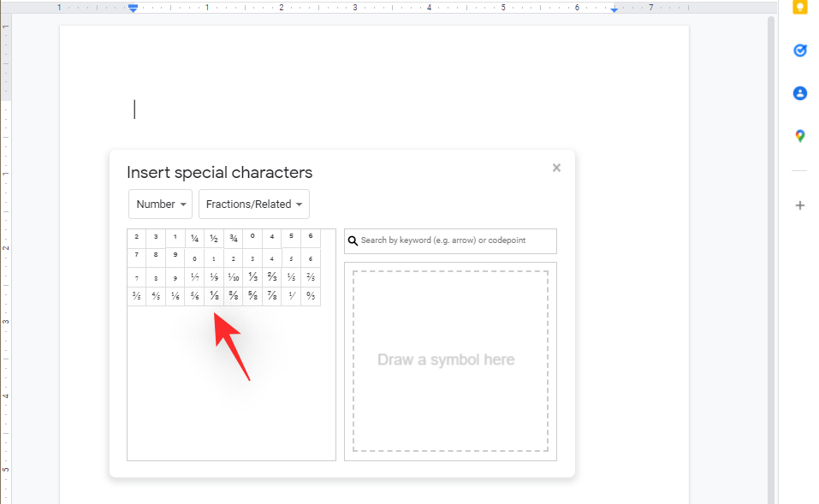Insert the four-fifths fraction symbol

coord(156,296)
